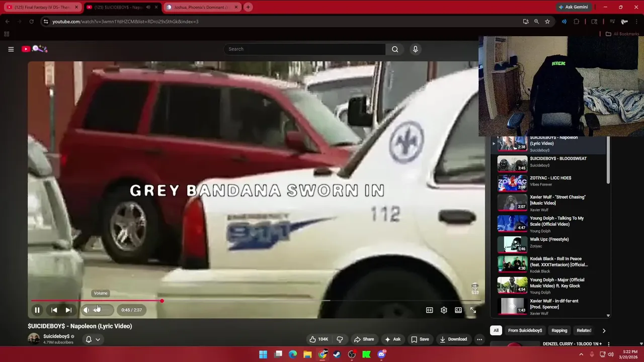644x362 pixels.
Task: Switch to theater mode
Action: (x=458, y=310)
